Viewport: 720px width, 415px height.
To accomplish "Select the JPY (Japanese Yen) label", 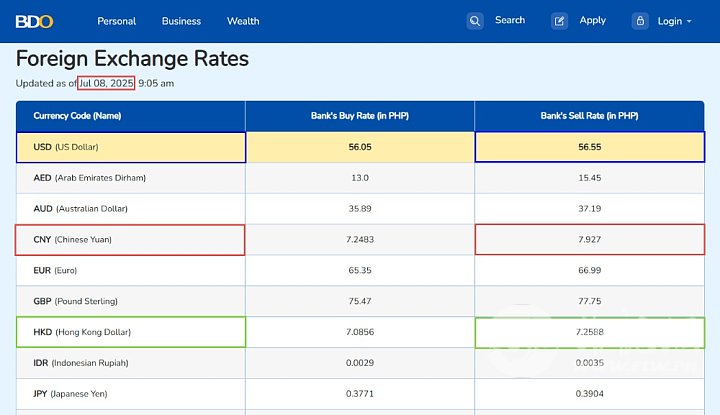I will [x=70, y=393].
